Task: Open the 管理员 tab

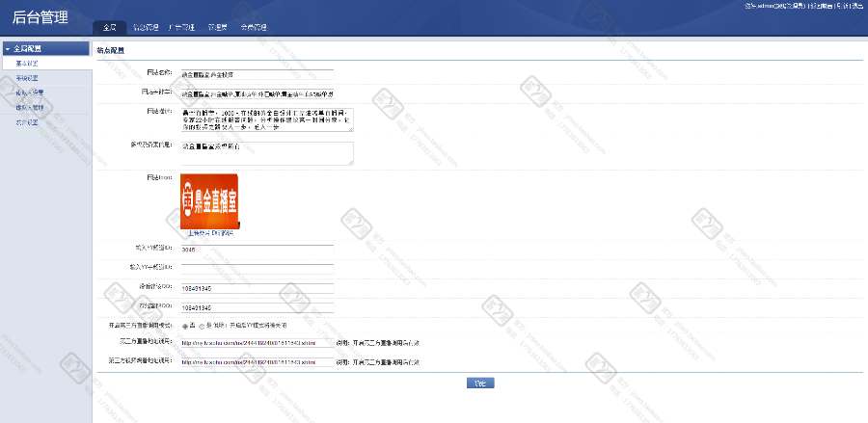Action: point(218,28)
